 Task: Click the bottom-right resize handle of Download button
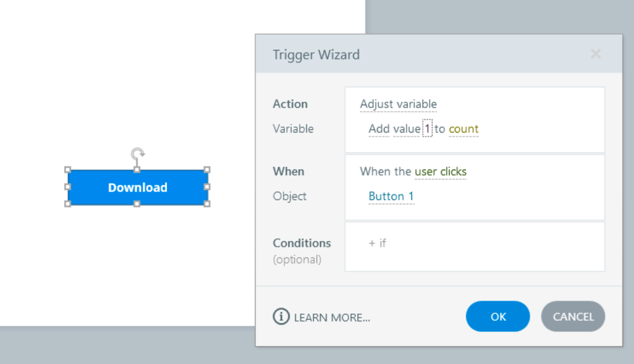coord(207,204)
